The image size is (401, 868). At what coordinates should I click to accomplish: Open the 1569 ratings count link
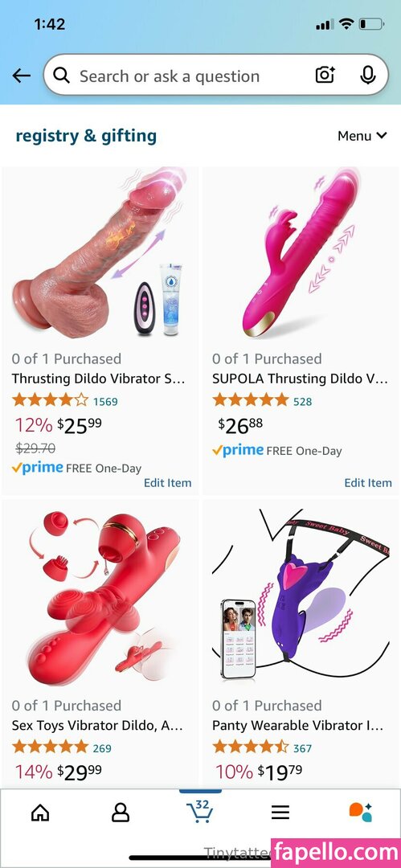105,401
